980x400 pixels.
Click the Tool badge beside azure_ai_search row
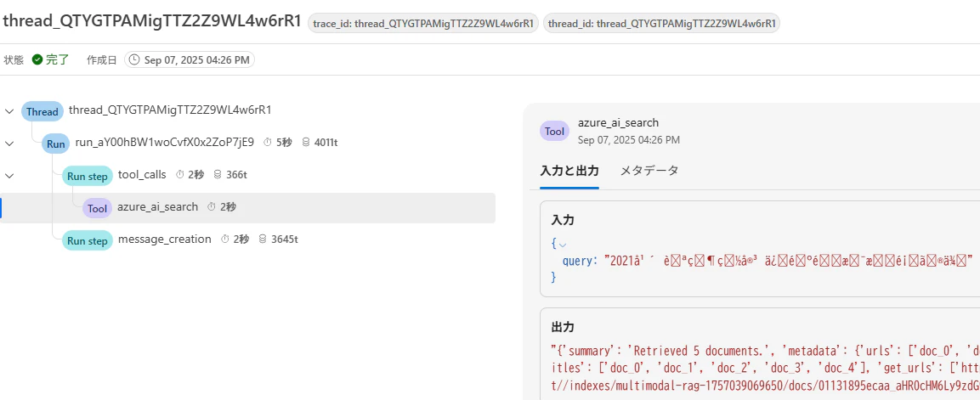(x=98, y=208)
